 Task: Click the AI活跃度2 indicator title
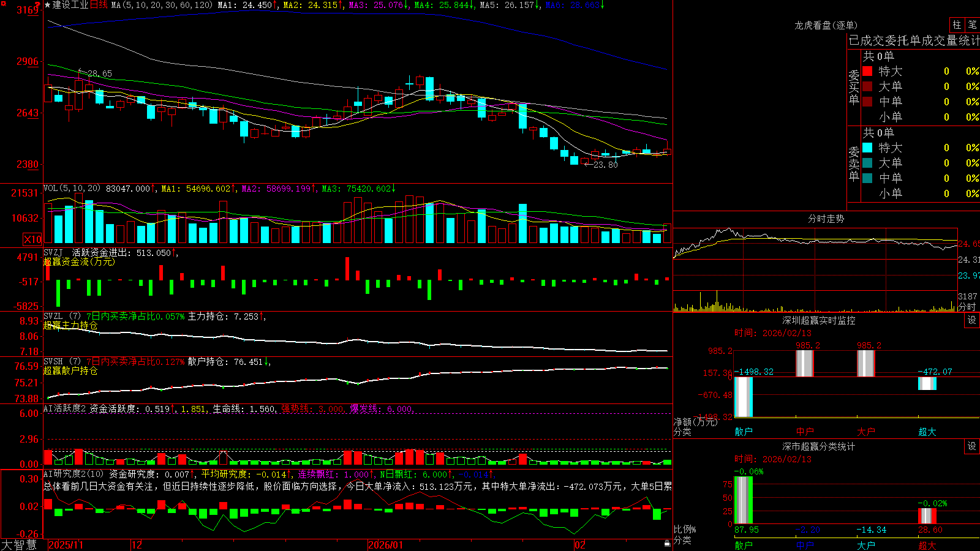click(x=65, y=409)
